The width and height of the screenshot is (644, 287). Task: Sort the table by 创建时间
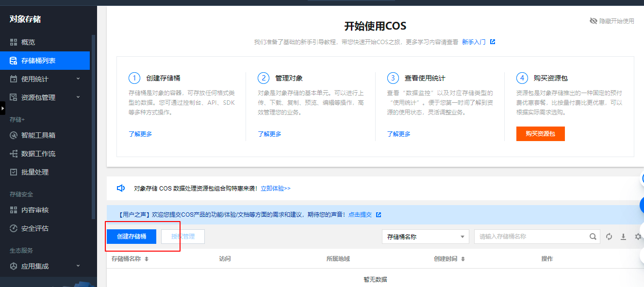pyautogui.click(x=463, y=259)
